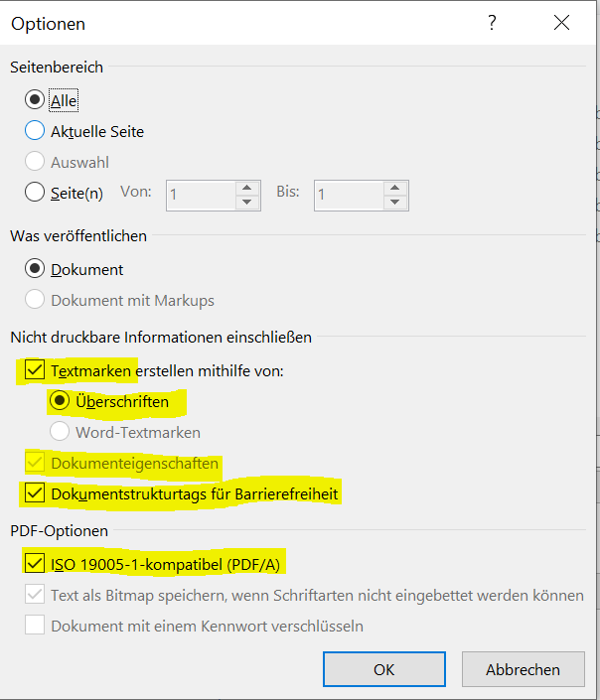This screenshot has width=600, height=700.
Task: Select the Seite(n) page range option
Action: point(35,193)
